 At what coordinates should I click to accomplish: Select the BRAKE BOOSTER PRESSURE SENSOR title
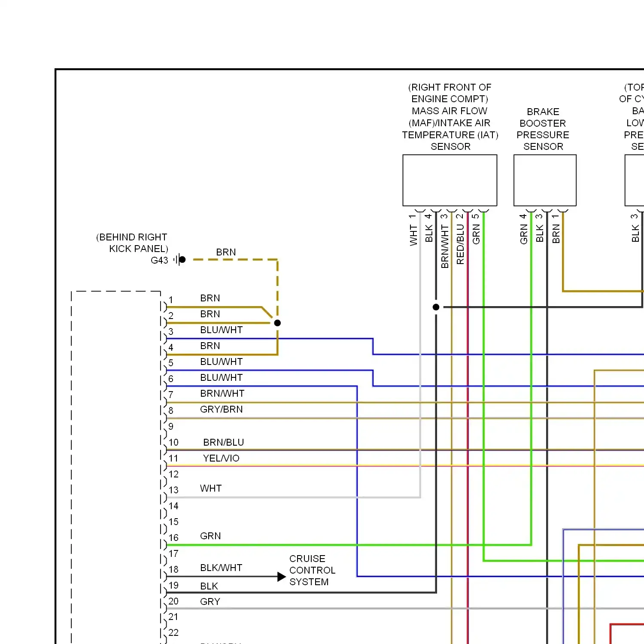pos(543,129)
